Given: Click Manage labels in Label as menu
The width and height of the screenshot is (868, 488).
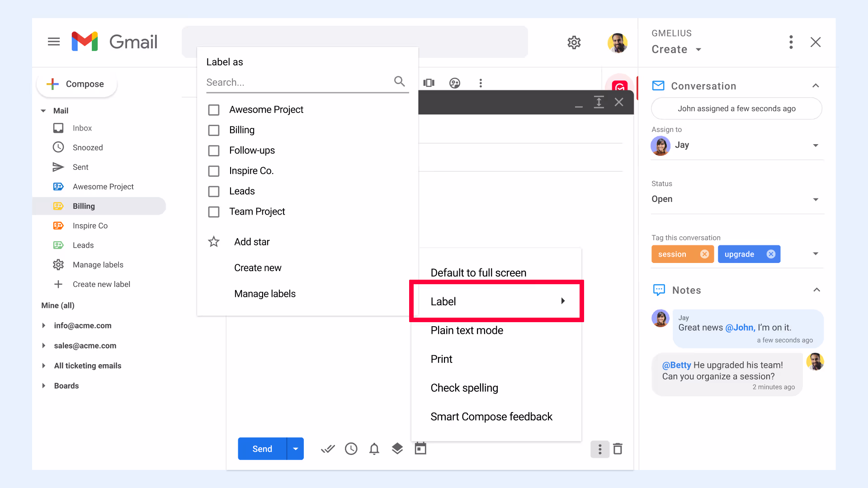Looking at the screenshot, I should pyautogui.click(x=265, y=294).
